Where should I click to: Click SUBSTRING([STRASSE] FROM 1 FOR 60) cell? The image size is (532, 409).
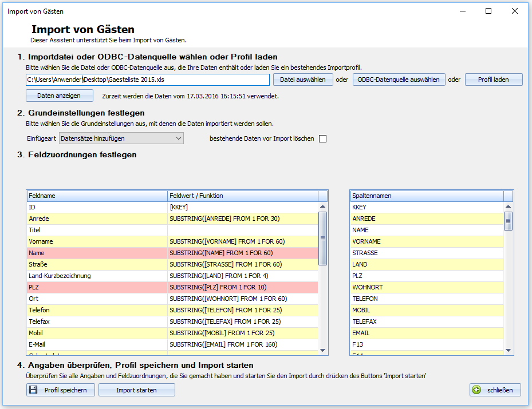[x=243, y=264]
